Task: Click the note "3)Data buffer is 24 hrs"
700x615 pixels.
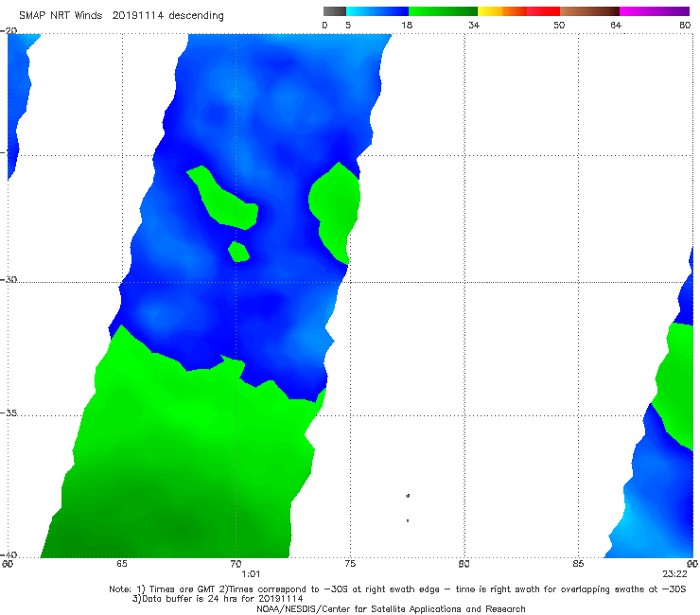Action: [218, 599]
